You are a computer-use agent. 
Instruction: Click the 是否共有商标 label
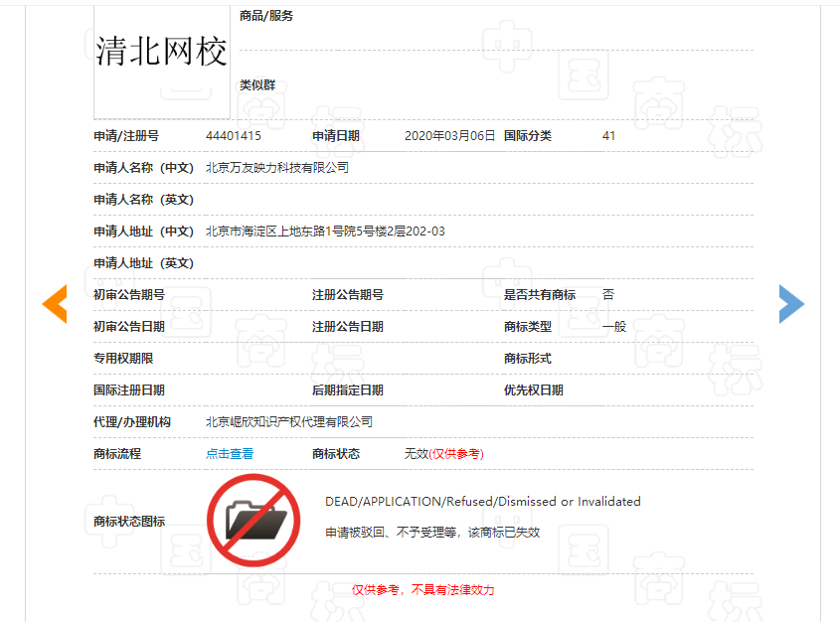pyautogui.click(x=540, y=295)
